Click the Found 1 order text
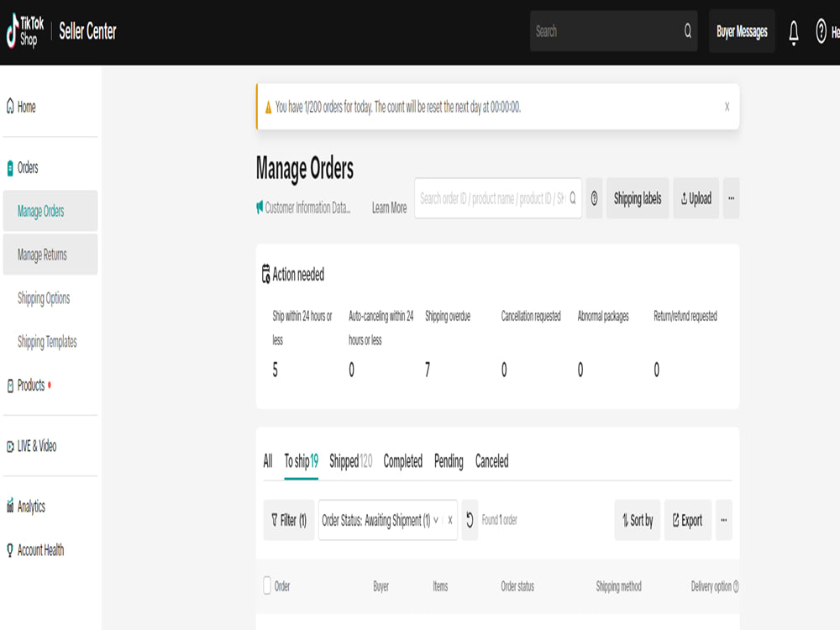Image resolution: width=840 pixels, height=630 pixels. (499, 520)
